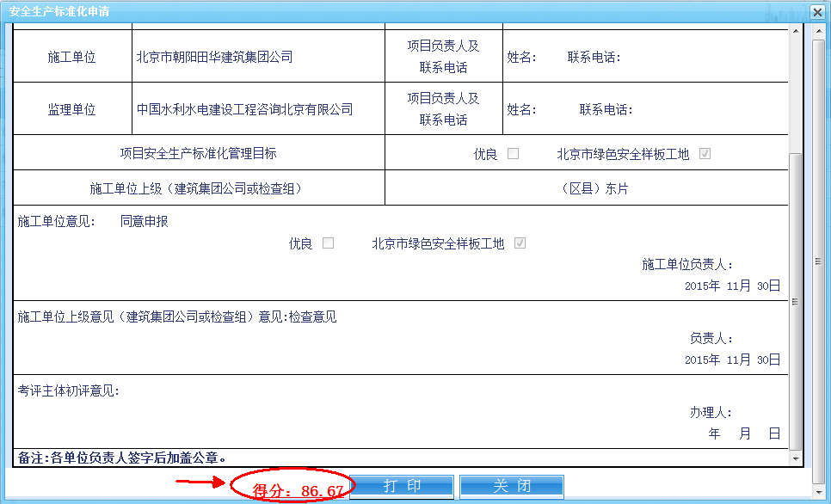This screenshot has width=831, height=504.
Task: Toggle 北京市绿色安全样板工地 checkbox in 管理目标 row
Action: point(705,154)
